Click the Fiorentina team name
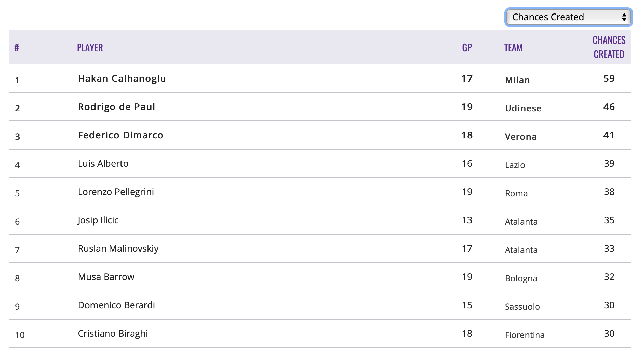 (x=525, y=335)
